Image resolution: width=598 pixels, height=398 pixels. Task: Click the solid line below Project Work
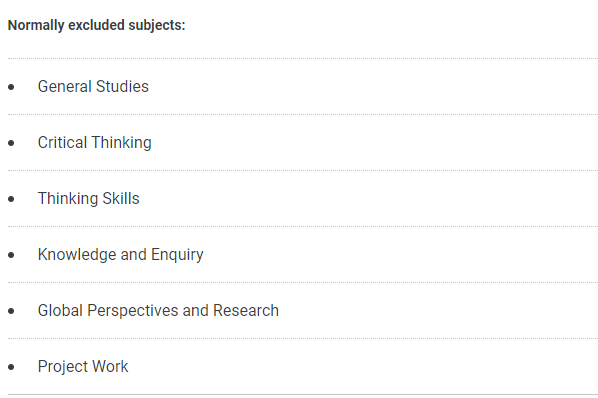coord(303,394)
